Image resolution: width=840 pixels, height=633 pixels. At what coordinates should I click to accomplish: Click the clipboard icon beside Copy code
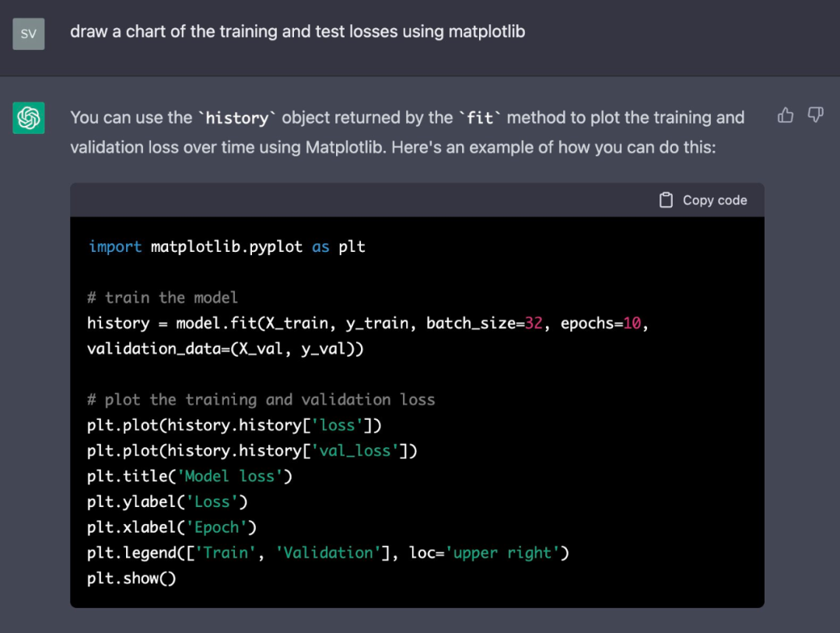pos(666,200)
